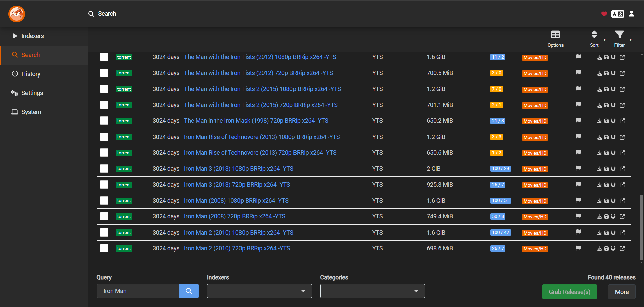
Task: Open the language translate icon in header
Action: pyautogui.click(x=618, y=14)
